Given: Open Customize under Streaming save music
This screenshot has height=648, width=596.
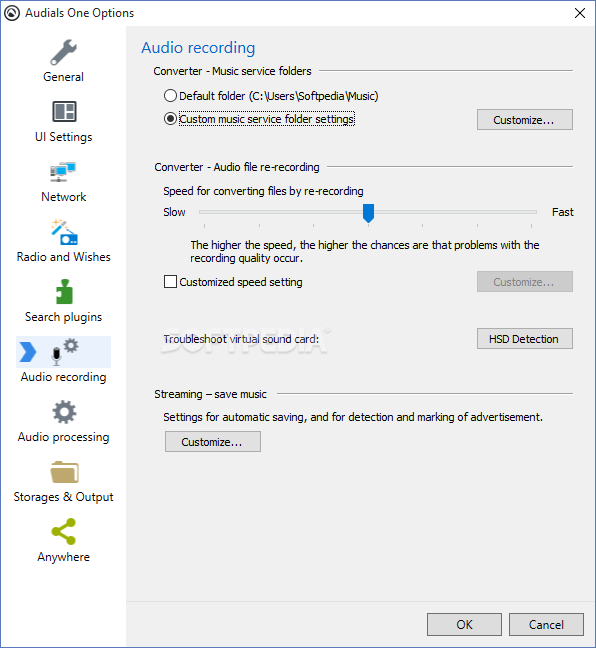Looking at the screenshot, I should 212,442.
